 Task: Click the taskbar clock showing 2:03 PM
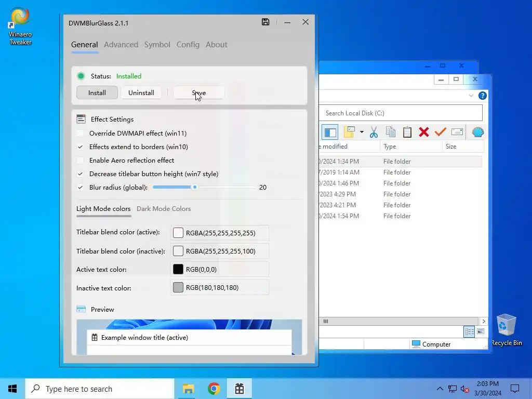[x=487, y=389]
